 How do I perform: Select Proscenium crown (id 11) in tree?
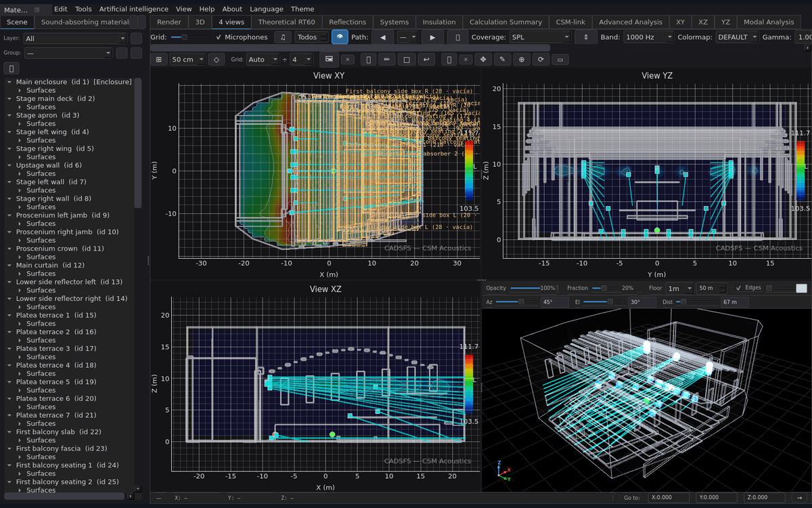pyautogui.click(x=70, y=249)
